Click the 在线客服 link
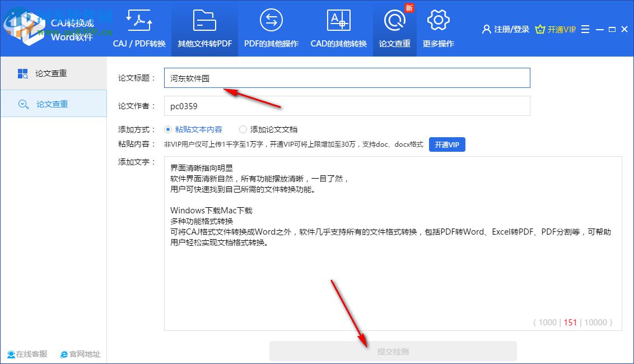This screenshot has height=364, width=634. point(31,354)
